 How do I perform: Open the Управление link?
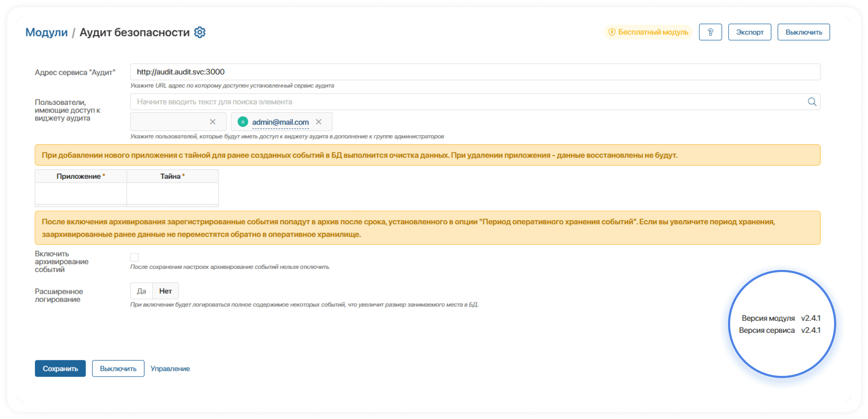(170, 368)
